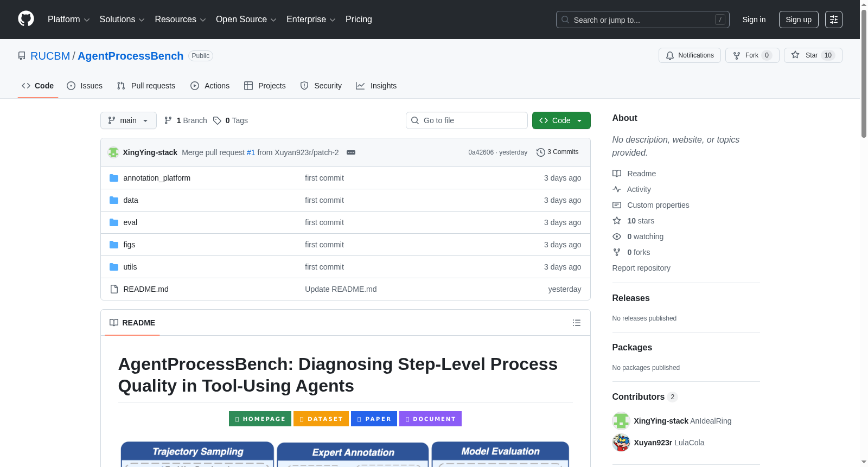The height and width of the screenshot is (467, 868).
Task: Switch to the Security tab
Action: coord(321,86)
